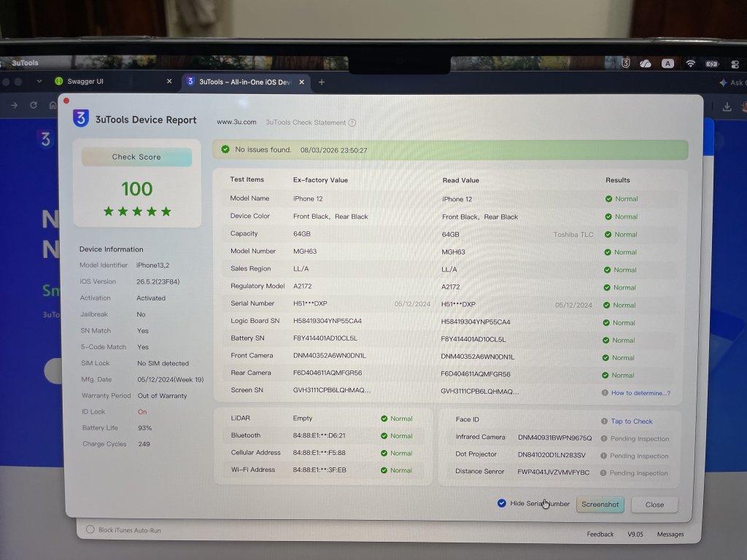Click the 3uTools logo in report header

coord(81,118)
